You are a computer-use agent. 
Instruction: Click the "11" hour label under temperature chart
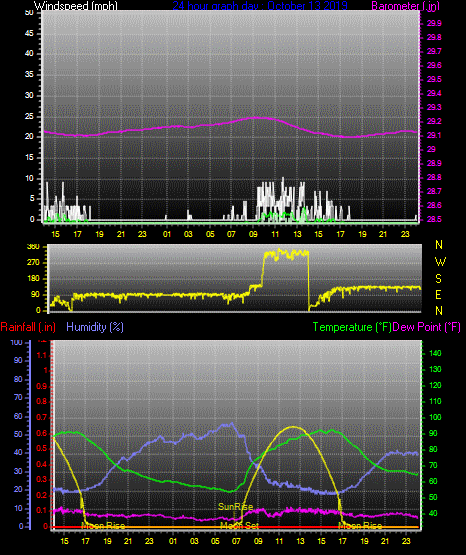coord(280,541)
